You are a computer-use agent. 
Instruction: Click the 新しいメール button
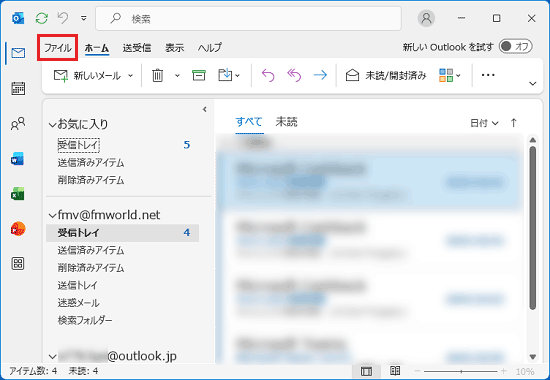pos(87,75)
